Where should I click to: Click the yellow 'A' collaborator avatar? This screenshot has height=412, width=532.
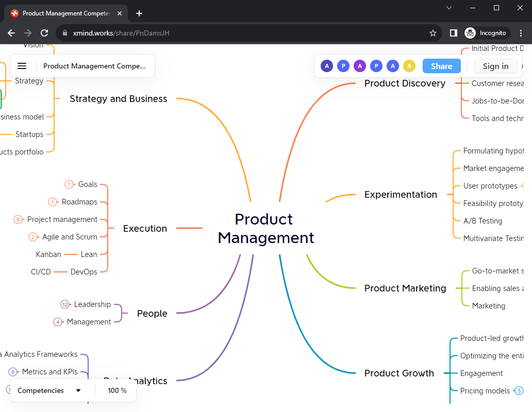[409, 66]
